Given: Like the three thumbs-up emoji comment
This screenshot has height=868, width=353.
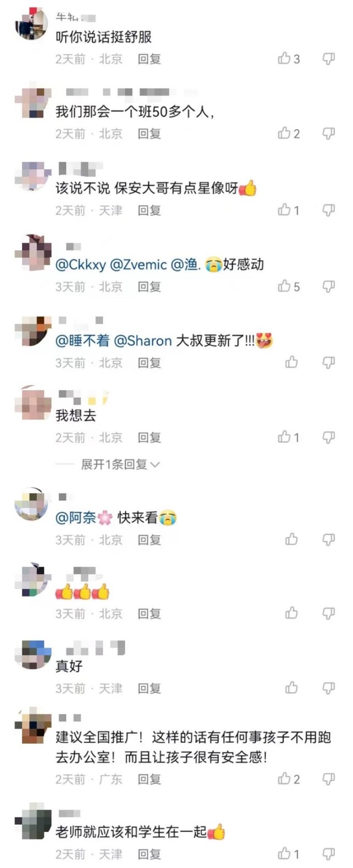Looking at the screenshot, I should pos(292,613).
